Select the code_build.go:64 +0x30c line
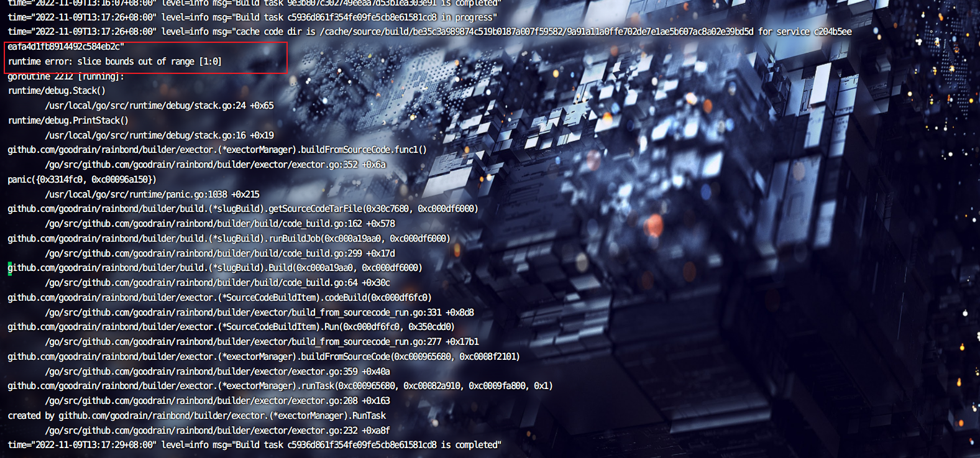Screen dimensions: 980x458 click(x=218, y=283)
